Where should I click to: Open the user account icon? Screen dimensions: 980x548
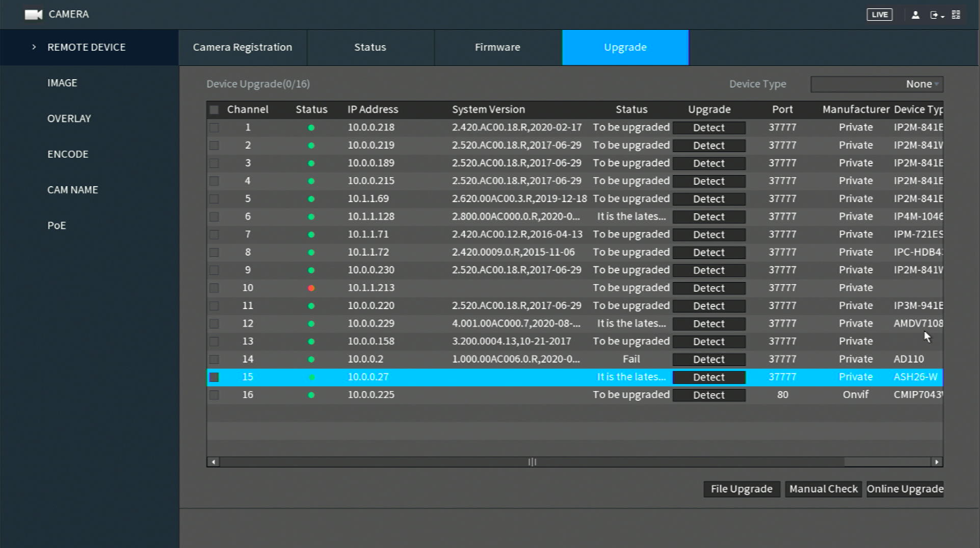915,15
